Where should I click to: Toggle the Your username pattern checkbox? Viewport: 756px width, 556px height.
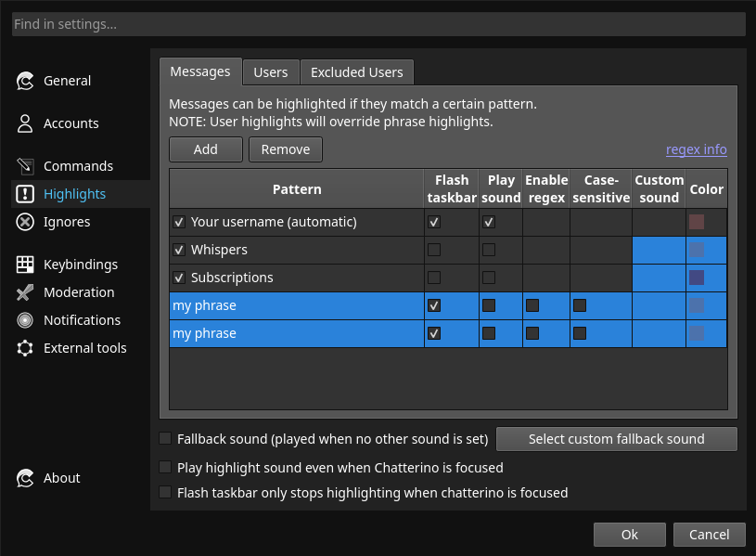(x=179, y=222)
